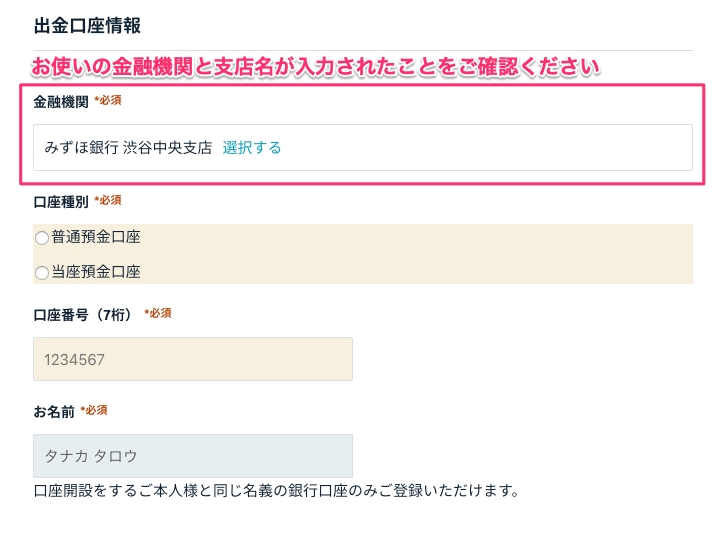Image resolution: width=718 pixels, height=556 pixels.
Task: Click the 当座預金口座 option label text
Action: tap(96, 271)
